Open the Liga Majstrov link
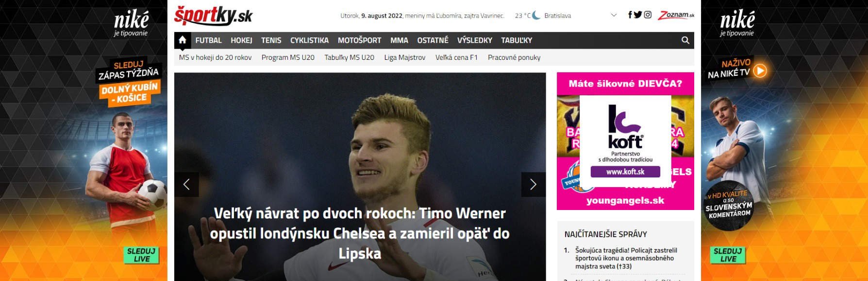 pos(404,57)
